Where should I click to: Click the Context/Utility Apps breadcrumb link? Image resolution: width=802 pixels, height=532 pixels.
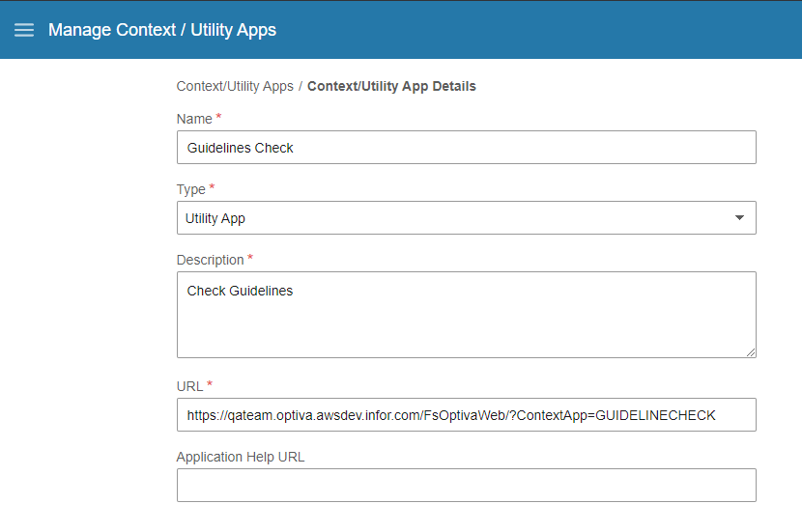(x=235, y=86)
